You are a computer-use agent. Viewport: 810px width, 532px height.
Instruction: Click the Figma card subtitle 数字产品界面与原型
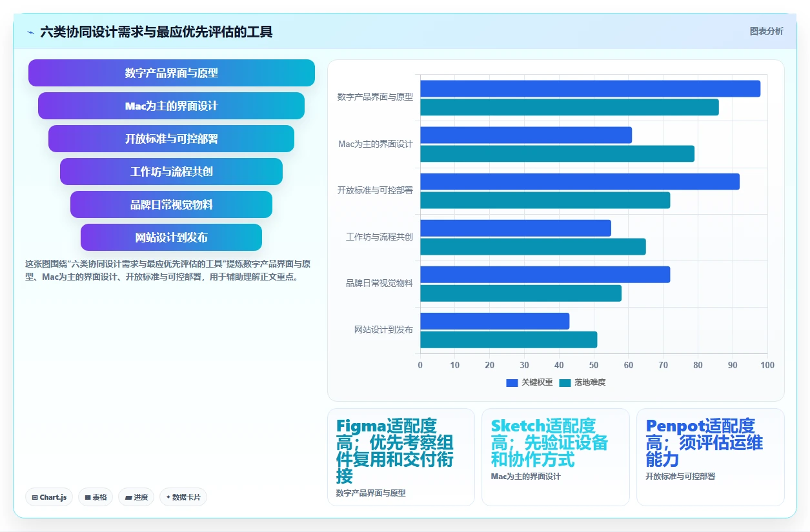[x=370, y=493]
